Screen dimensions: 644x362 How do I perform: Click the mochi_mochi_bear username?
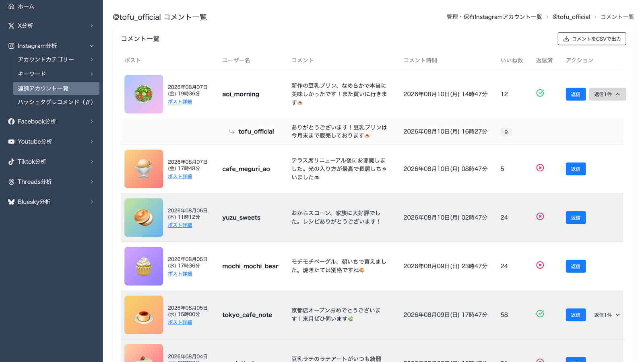click(x=250, y=266)
